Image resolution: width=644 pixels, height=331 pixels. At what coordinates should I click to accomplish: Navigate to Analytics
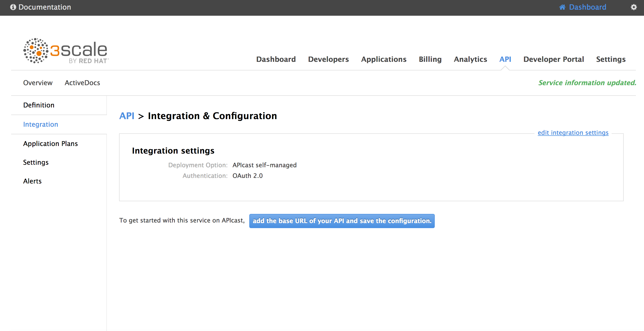470,59
